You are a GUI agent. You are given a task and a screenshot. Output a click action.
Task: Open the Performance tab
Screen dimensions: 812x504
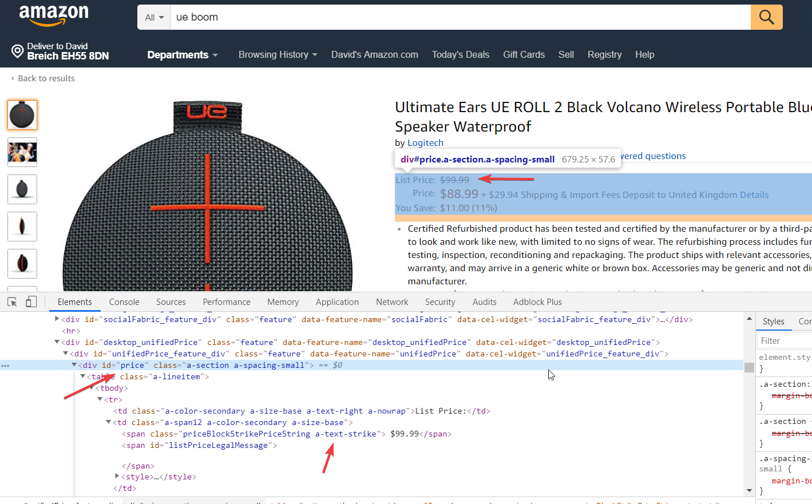coord(227,302)
